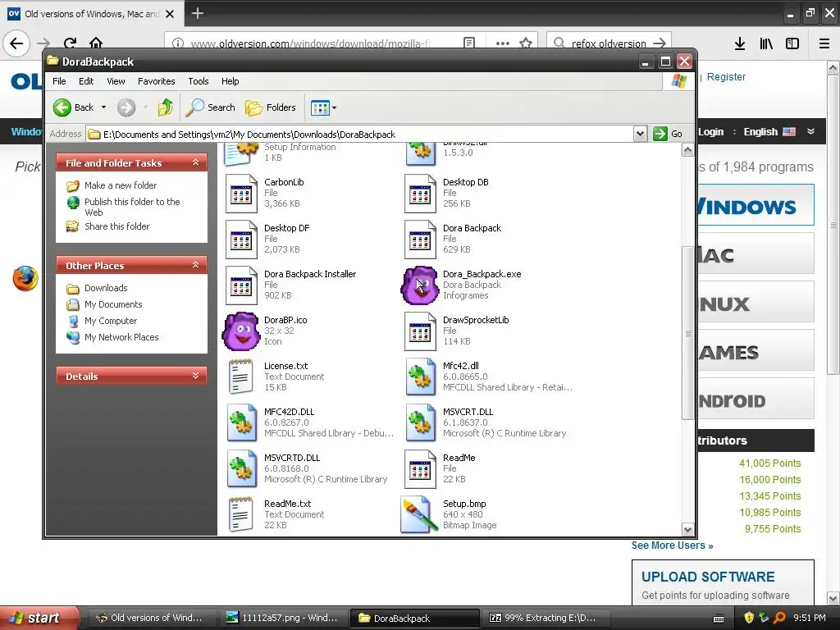
Task: Go to My Documents in Other Places
Action: click(113, 305)
